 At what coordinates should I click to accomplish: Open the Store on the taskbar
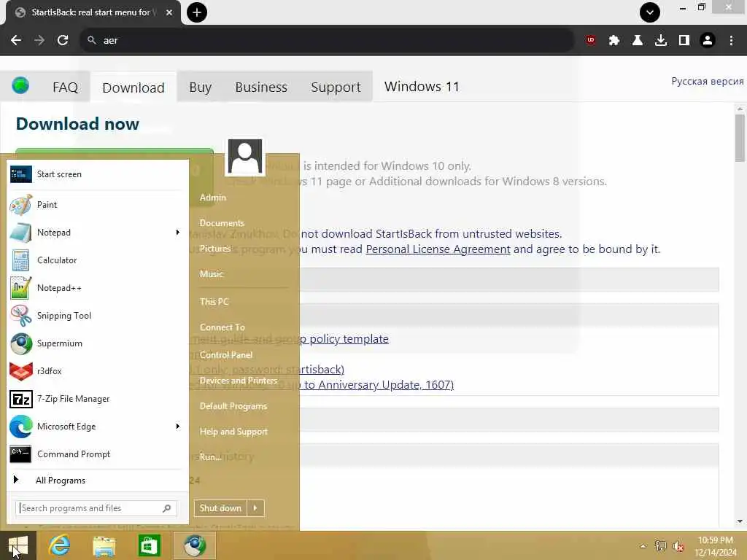tap(149, 545)
